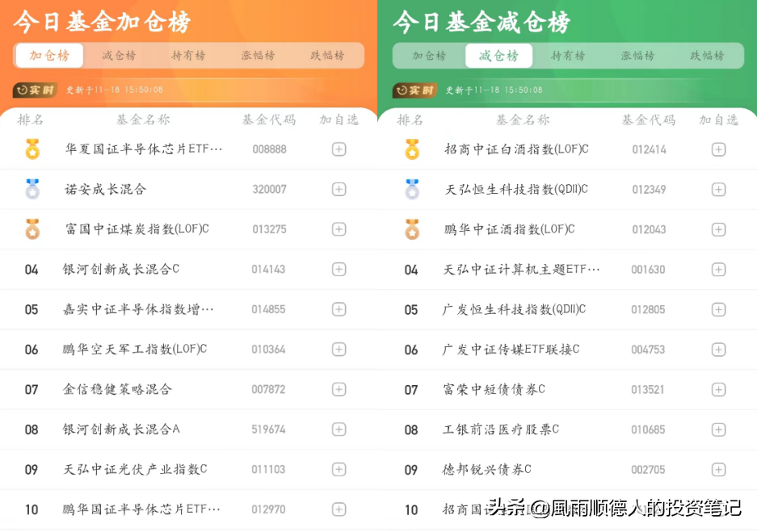Click the bronze medal icon beside 鹏华中证酒指数(LOF)C
Image resolution: width=757 pixels, height=532 pixels.
tap(412, 229)
